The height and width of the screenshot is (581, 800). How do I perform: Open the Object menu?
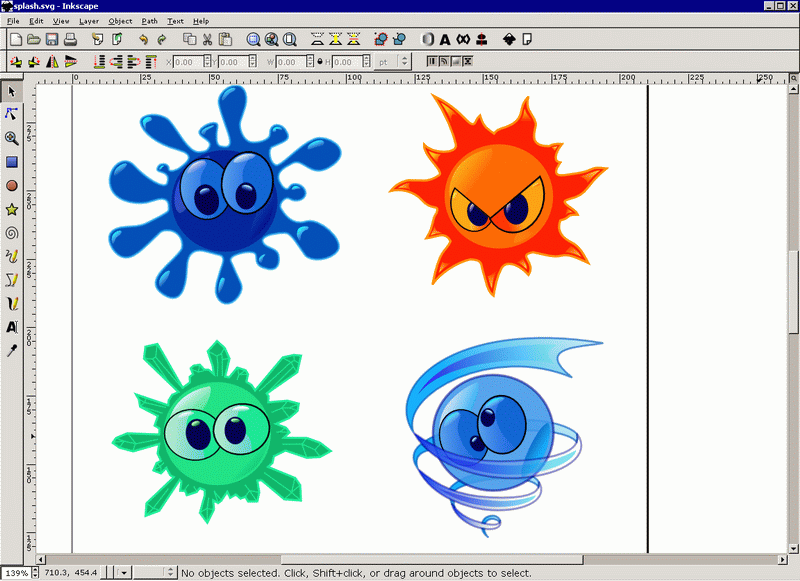[120, 21]
